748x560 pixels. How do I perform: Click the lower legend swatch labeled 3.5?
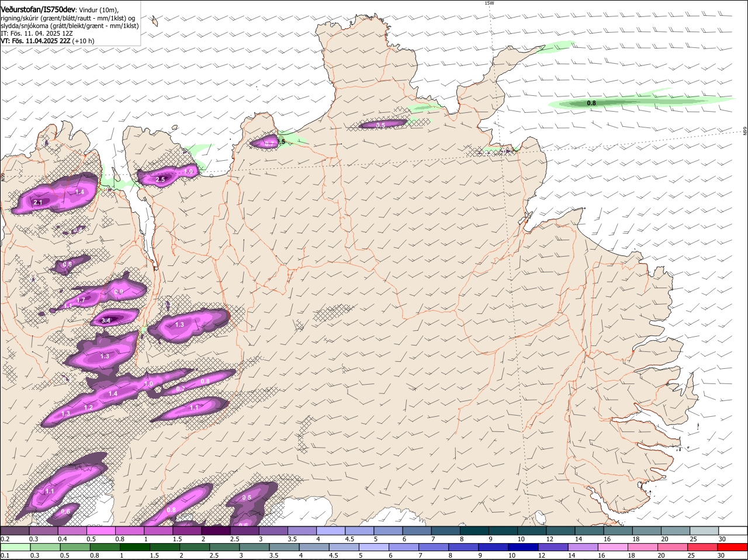284,548
